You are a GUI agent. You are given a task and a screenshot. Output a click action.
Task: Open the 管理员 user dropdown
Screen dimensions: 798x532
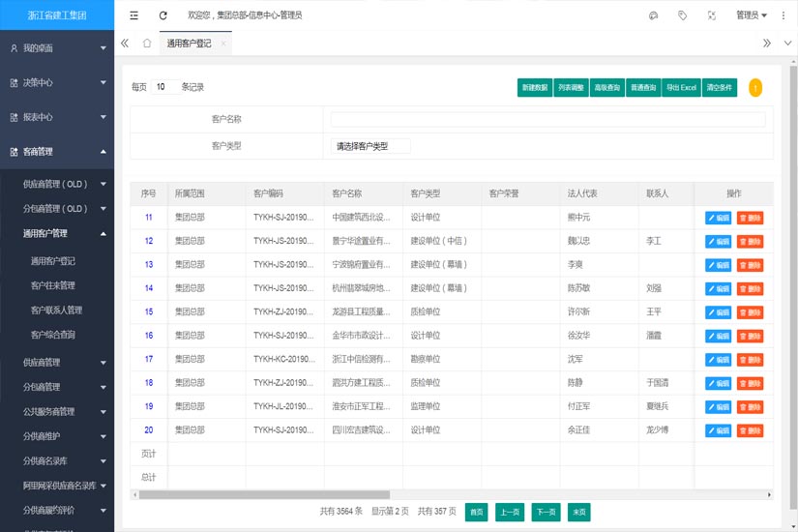751,15
